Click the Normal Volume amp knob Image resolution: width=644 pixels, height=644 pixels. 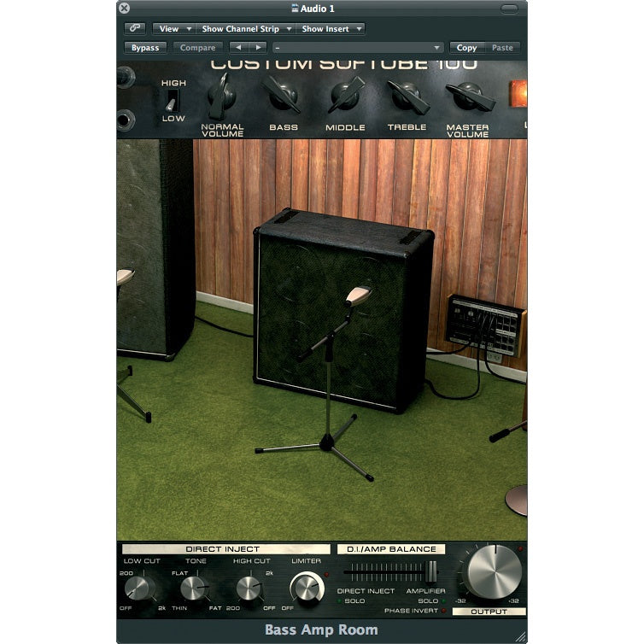(221, 97)
